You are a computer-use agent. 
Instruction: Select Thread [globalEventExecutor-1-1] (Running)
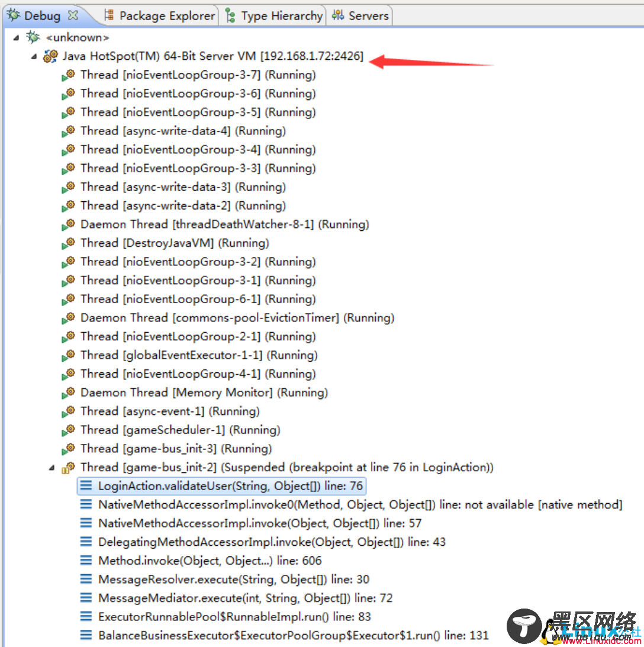(199, 355)
